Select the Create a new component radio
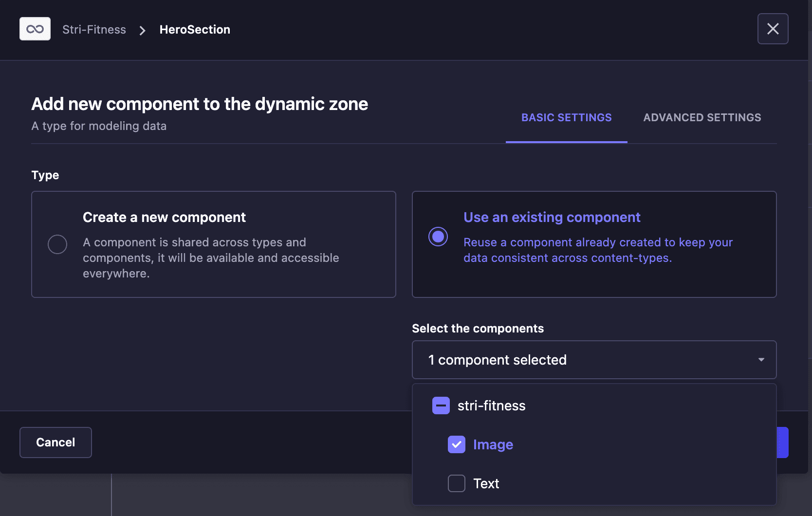 pyautogui.click(x=57, y=244)
